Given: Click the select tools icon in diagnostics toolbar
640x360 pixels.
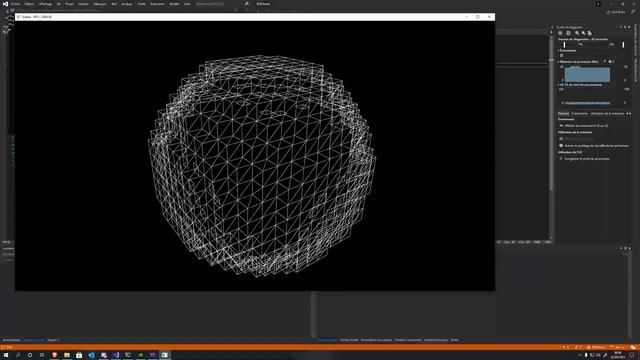Looking at the screenshot, I should 568,33.
